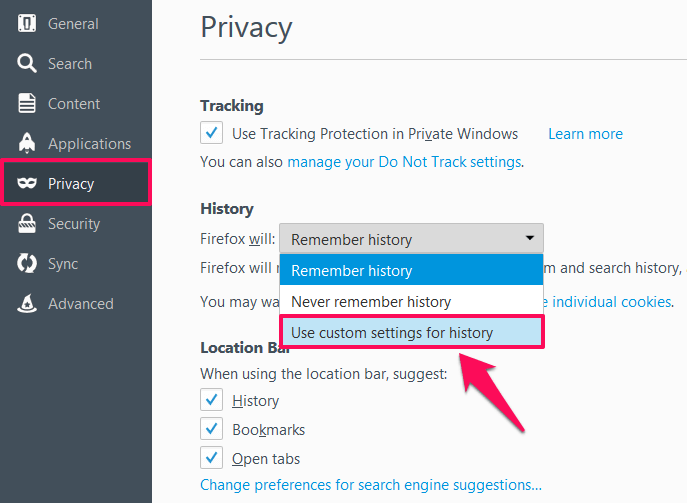Click the Advanced wizard hat icon
Viewport: 687px width, 503px height.
(x=27, y=303)
